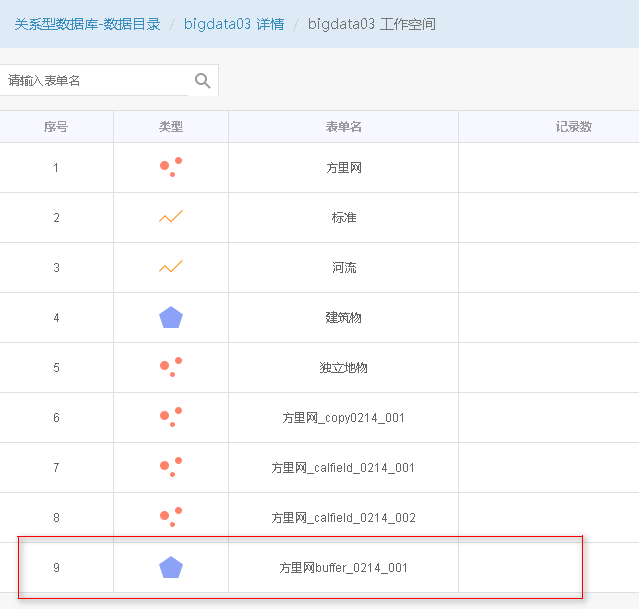Focus the 请输入表单名 search field
639x609 pixels.
[94, 80]
